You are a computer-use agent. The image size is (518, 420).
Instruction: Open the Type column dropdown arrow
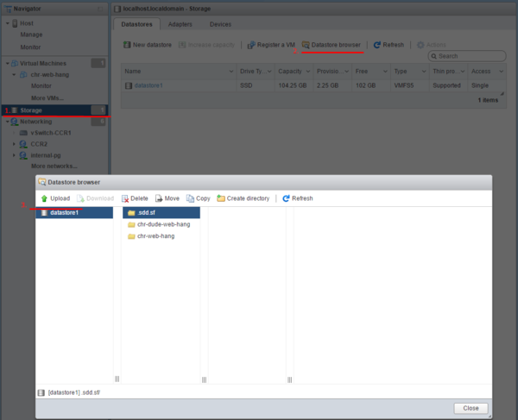coord(424,72)
